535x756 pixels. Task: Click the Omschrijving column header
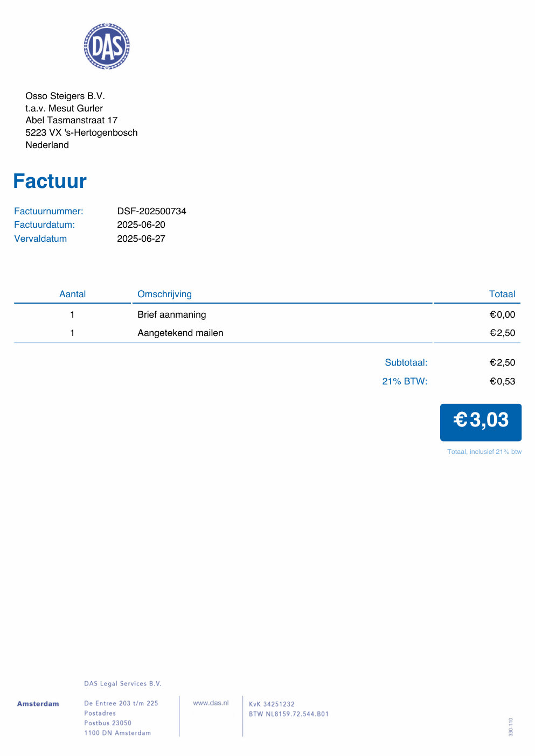[164, 294]
